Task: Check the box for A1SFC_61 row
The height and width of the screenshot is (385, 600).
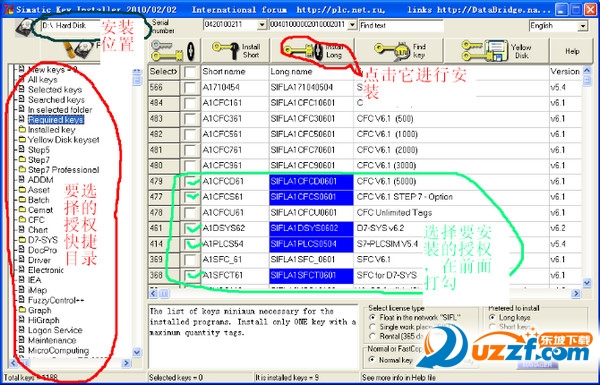Action: click(190, 260)
